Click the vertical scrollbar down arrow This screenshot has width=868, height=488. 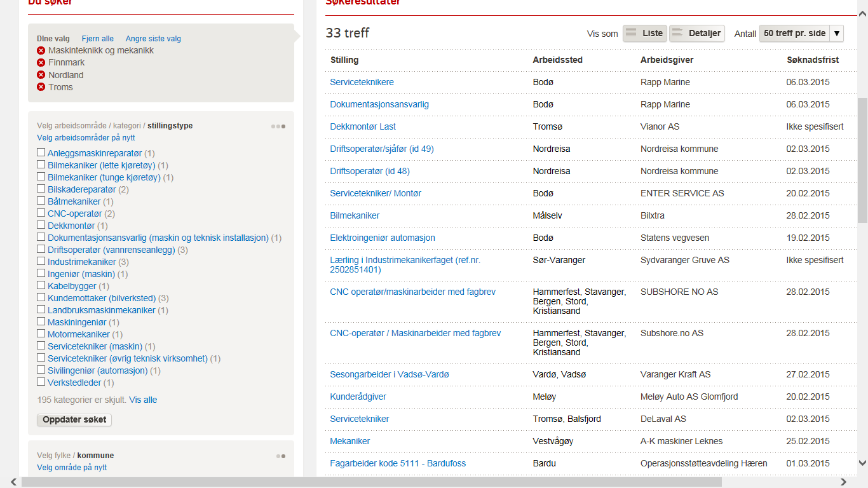tap(862, 463)
